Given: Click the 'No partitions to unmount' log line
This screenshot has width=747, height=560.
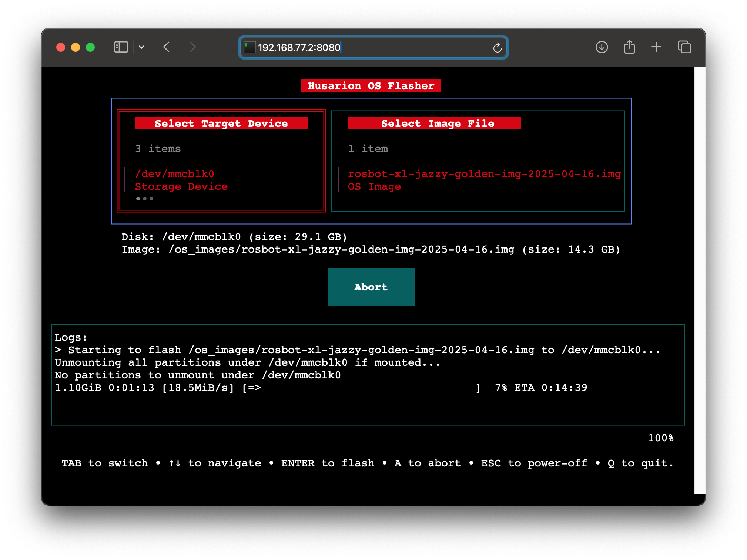Looking at the screenshot, I should [198, 375].
